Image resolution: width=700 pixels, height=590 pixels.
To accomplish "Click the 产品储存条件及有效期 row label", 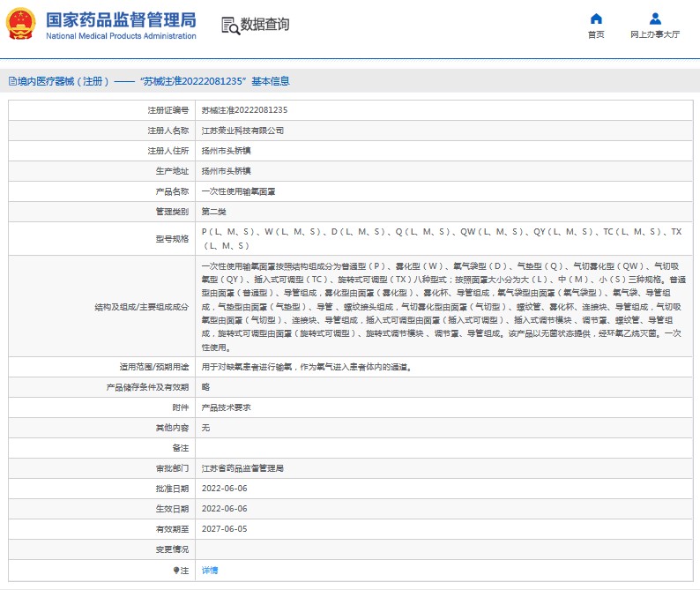I will 147,387.
